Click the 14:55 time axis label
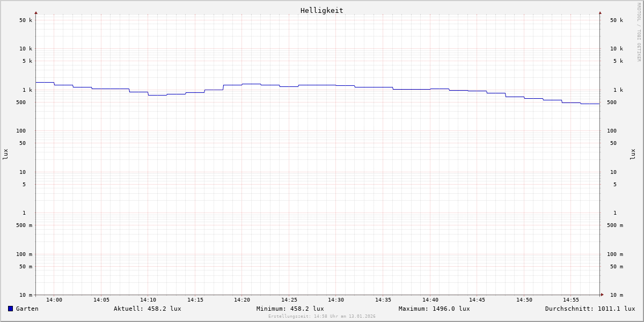This screenshot has width=644, height=322. click(571, 300)
